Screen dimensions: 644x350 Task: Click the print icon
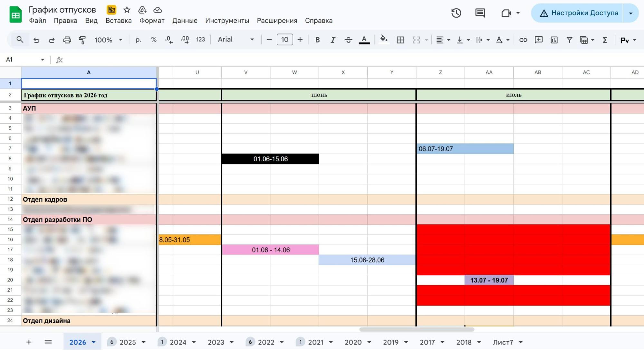click(67, 40)
